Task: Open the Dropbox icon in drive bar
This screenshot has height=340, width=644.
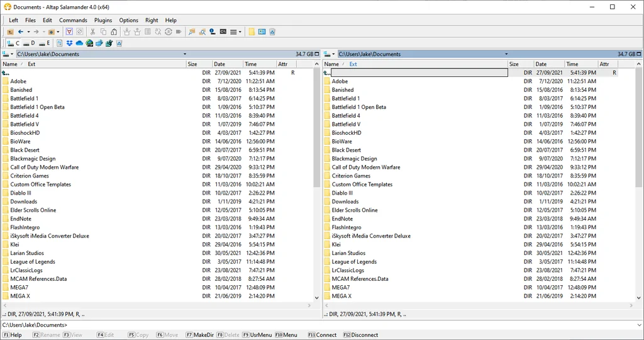Action: 69,43
